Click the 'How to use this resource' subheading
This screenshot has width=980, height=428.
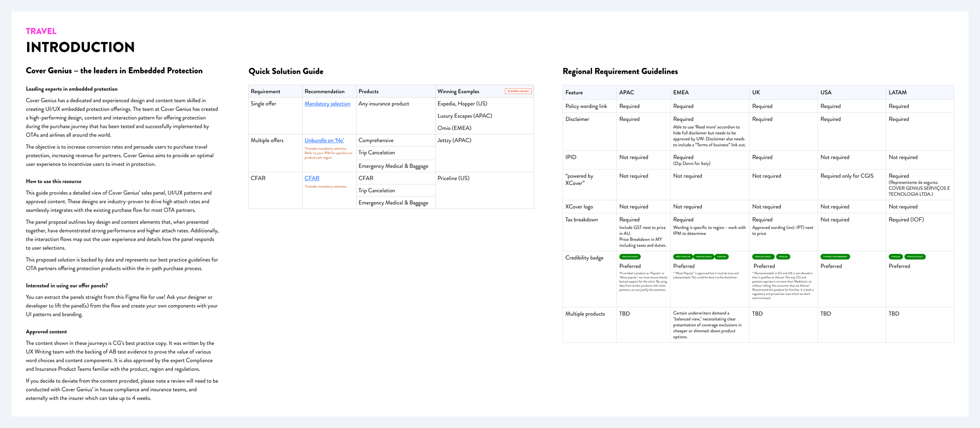click(x=54, y=181)
